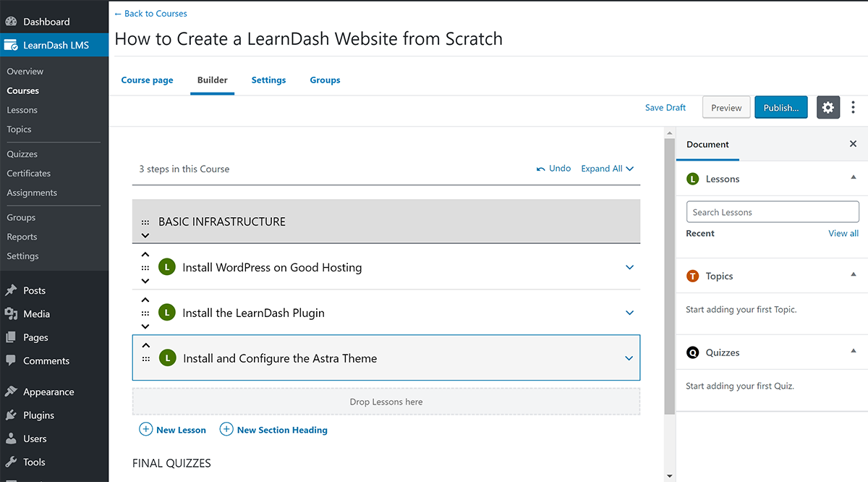Click the Back to Courses link
The image size is (868, 482).
tap(150, 13)
